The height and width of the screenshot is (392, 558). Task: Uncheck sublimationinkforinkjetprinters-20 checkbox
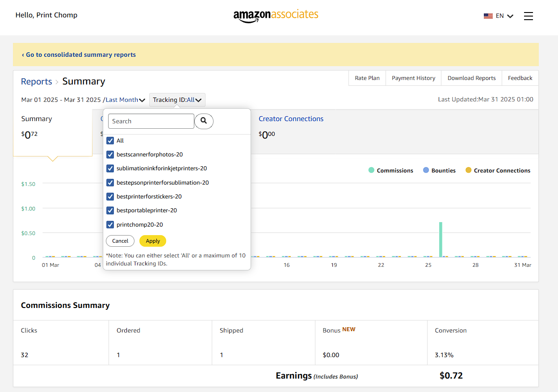tap(110, 169)
